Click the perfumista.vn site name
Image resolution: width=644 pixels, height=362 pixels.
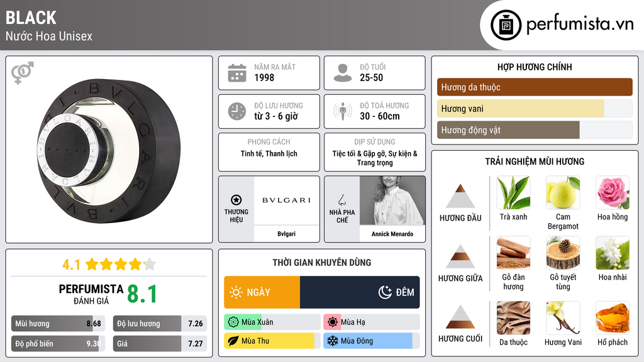pos(580,25)
